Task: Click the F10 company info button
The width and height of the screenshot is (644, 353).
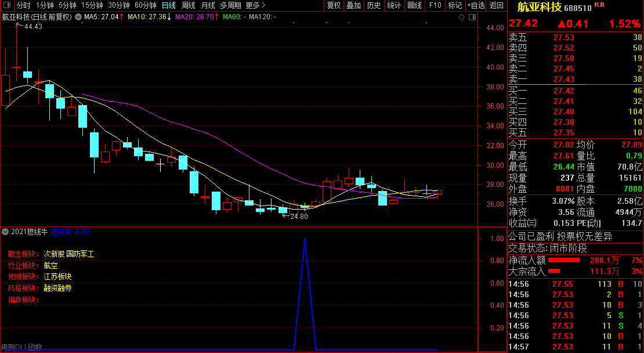Action: (435, 5)
